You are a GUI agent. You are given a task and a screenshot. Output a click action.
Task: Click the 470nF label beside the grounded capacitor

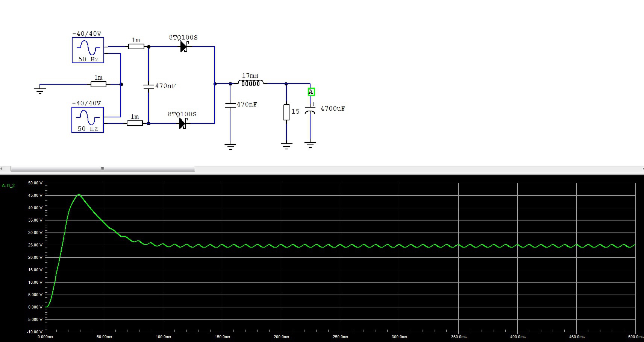247,104
